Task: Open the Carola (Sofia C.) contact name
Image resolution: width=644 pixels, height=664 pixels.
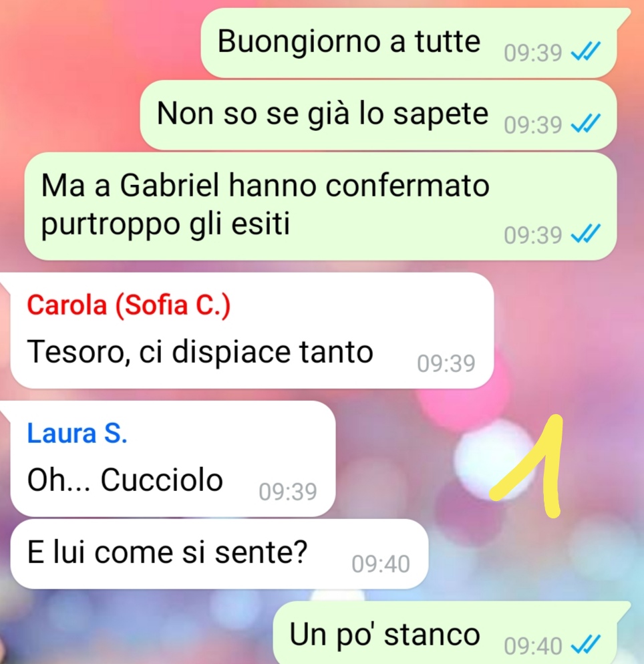Action: pos(129,305)
